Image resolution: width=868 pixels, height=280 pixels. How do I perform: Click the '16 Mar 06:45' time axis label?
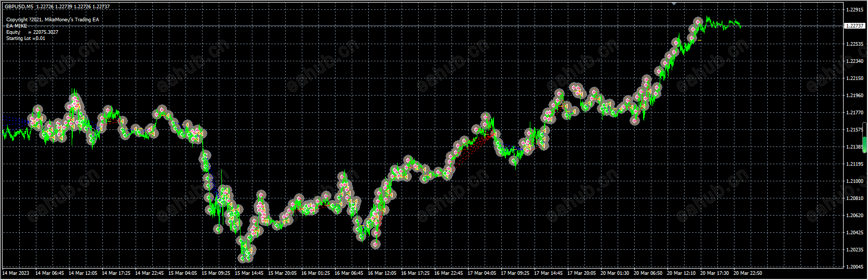350,273
